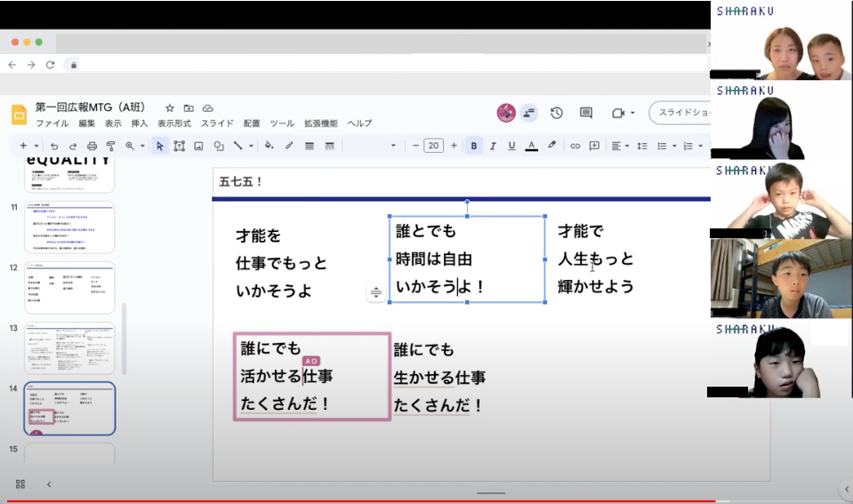Open line and paragraph spacing

(642, 146)
